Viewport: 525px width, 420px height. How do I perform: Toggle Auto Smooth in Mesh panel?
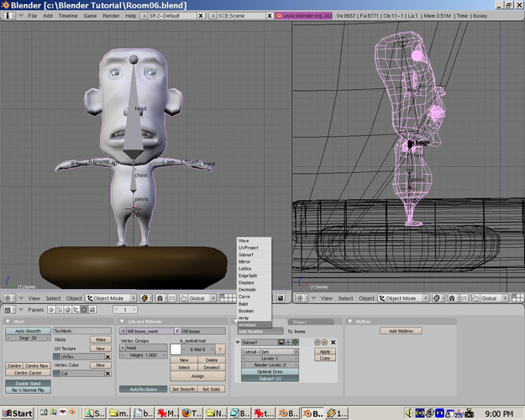[x=28, y=331]
